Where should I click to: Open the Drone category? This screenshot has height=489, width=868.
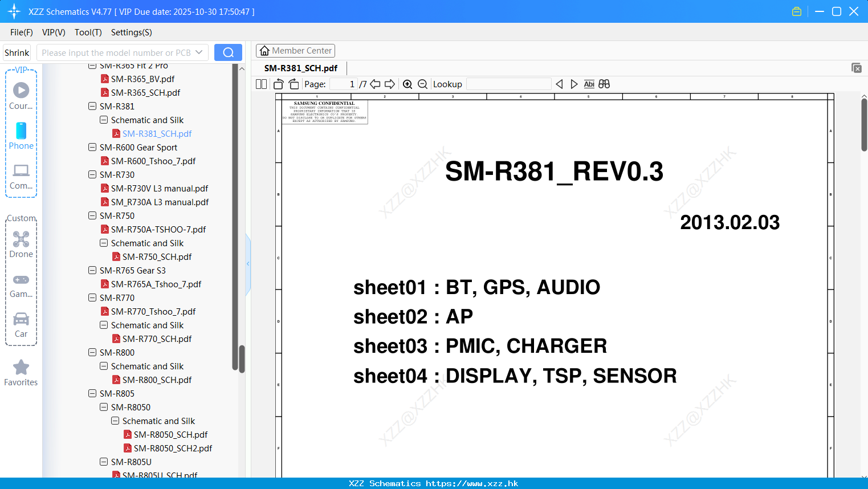[x=21, y=244]
